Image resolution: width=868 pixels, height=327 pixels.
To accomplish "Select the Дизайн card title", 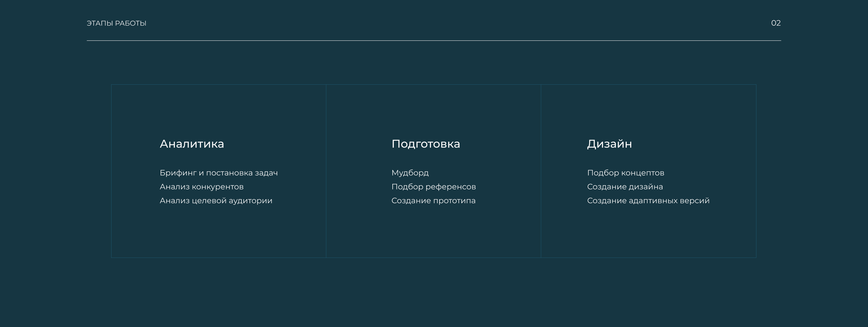I will click(609, 144).
